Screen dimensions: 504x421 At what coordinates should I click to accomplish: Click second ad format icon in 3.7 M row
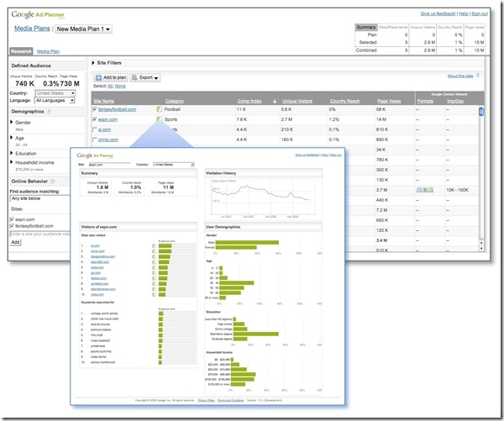pos(425,190)
